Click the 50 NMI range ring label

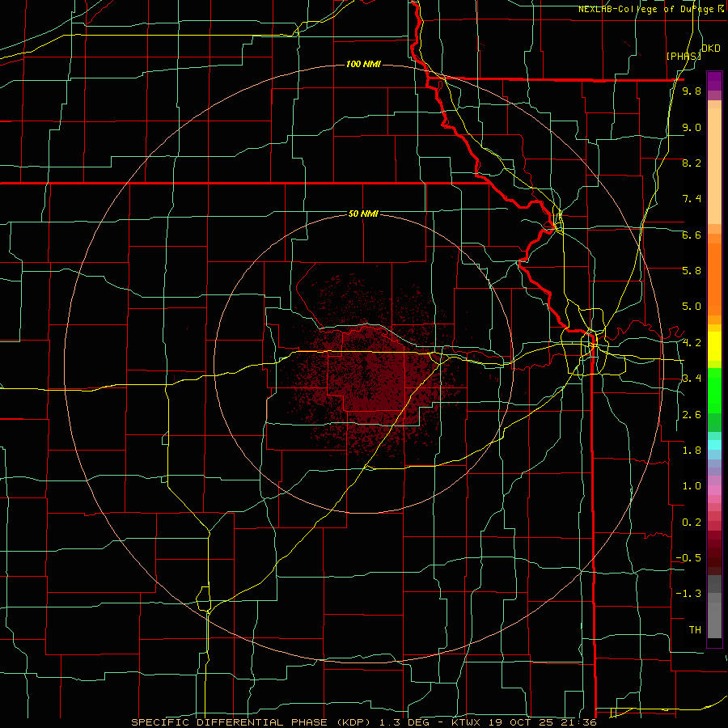(x=363, y=214)
